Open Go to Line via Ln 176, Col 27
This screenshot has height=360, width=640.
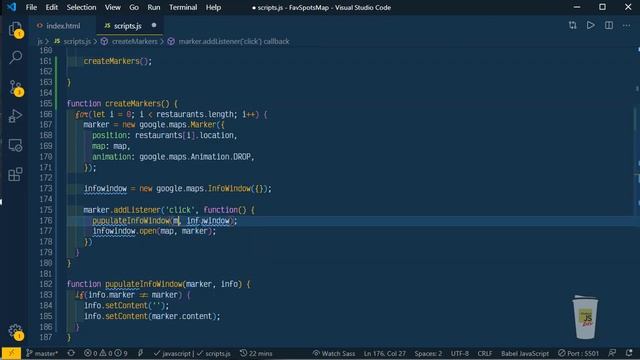pos(384,353)
